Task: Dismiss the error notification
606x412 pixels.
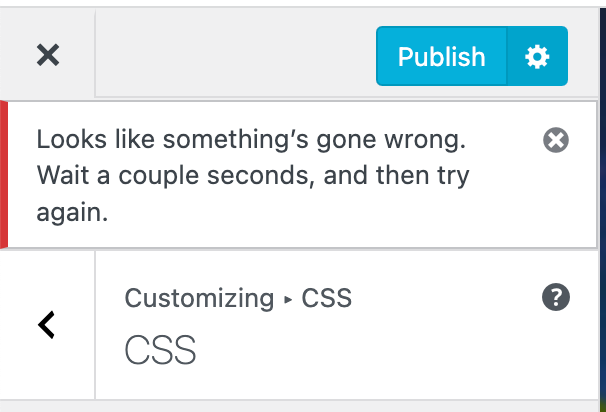Action: pos(556,140)
